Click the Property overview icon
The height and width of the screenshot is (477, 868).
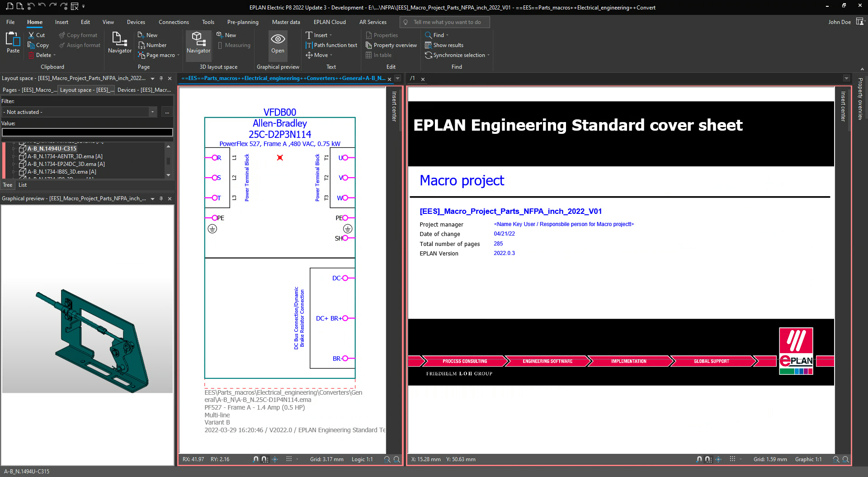[369, 45]
